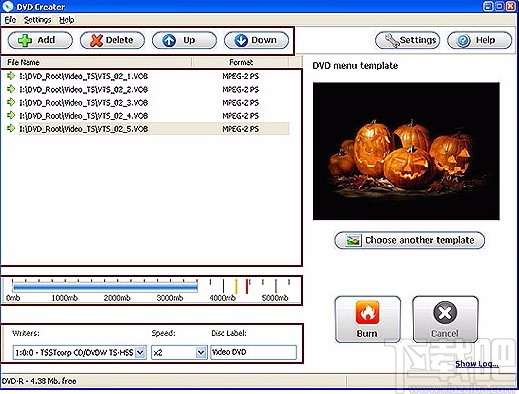
Task: Sort by Format column header
Action: 241,62
